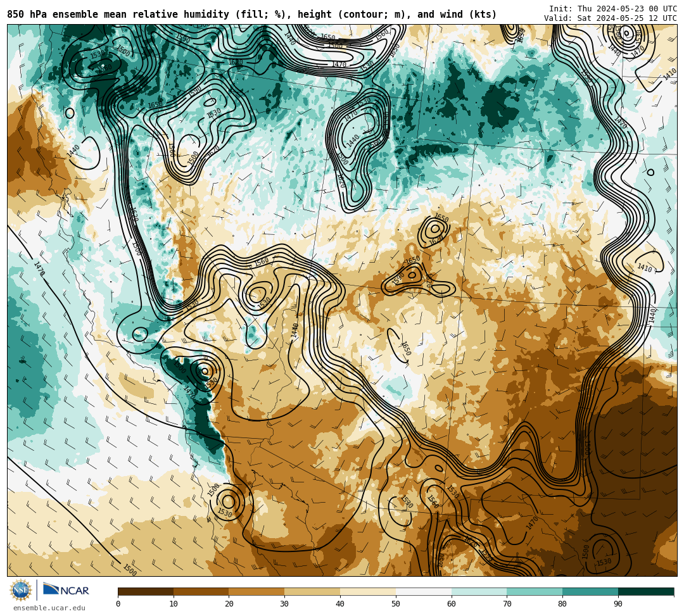Click the darkest brown 0-10 colorbar segment
The width and height of the screenshot is (684, 616).
pos(146,591)
